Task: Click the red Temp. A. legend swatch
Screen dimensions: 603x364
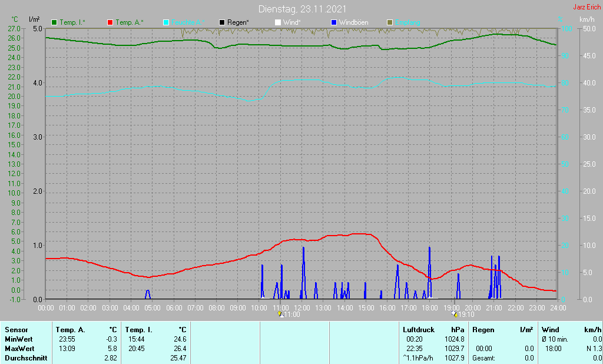Action: [x=110, y=23]
